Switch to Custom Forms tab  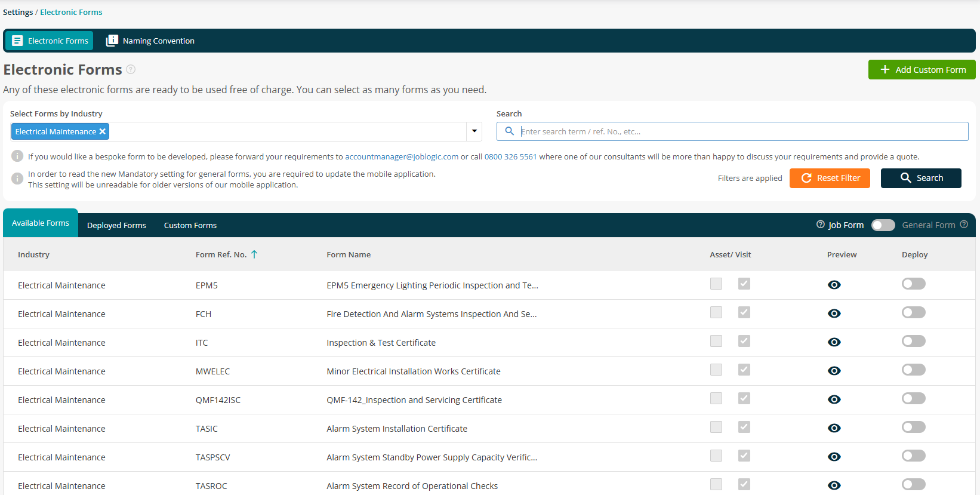(x=190, y=225)
